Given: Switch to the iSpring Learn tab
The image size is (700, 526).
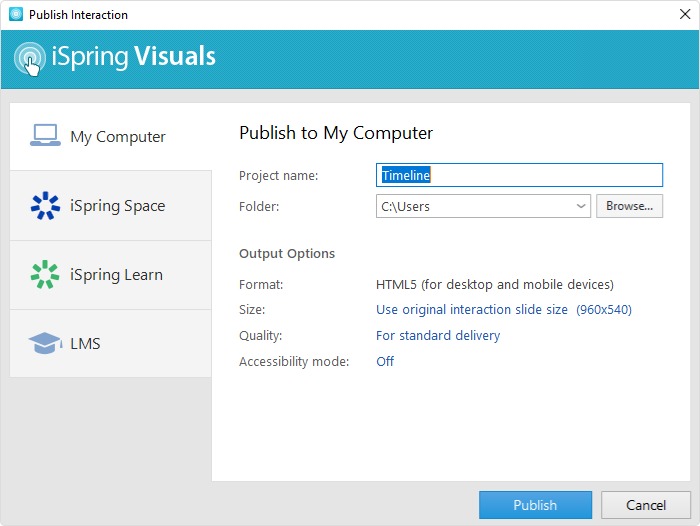Looking at the screenshot, I should [x=116, y=275].
